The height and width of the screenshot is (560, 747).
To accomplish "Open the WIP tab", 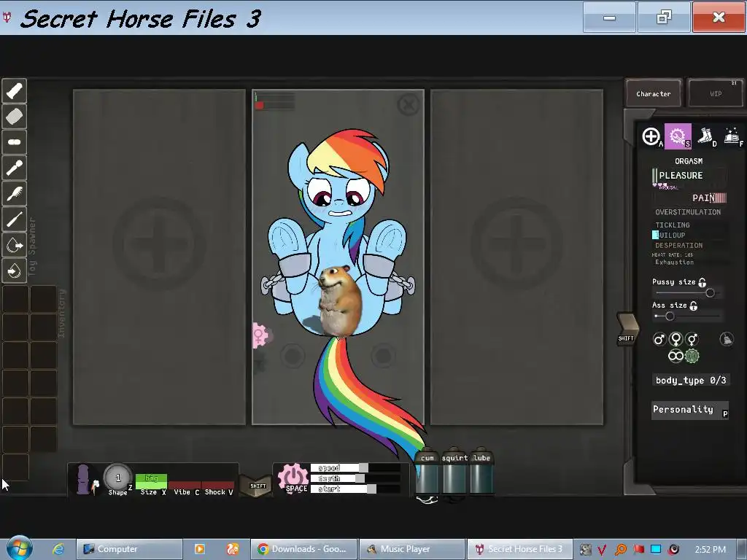I will pos(716,93).
